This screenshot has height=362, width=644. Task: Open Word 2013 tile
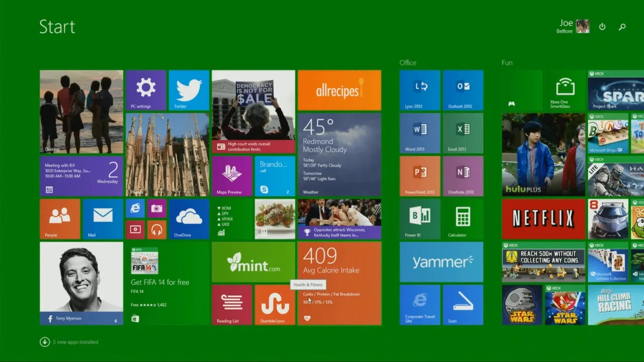coord(420,133)
